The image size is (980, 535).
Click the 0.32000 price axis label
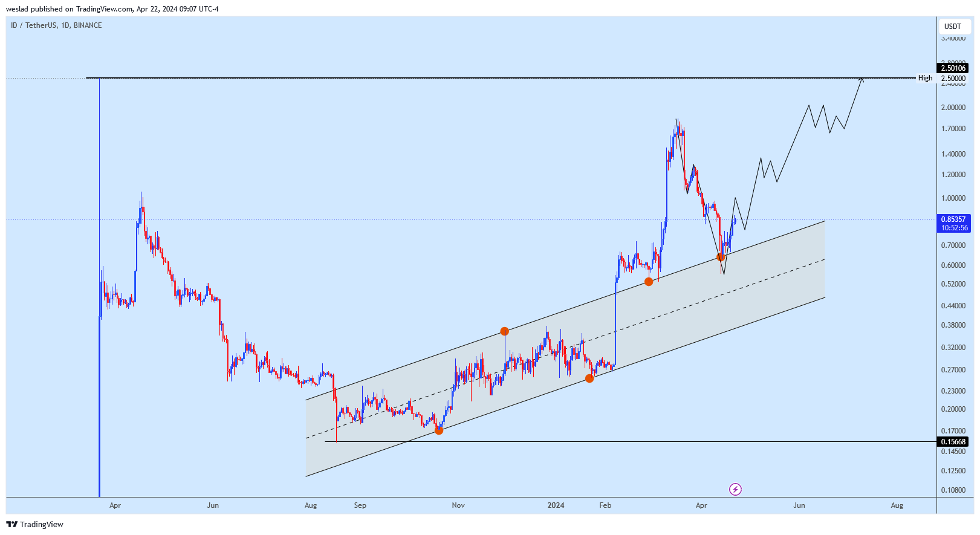tap(953, 348)
